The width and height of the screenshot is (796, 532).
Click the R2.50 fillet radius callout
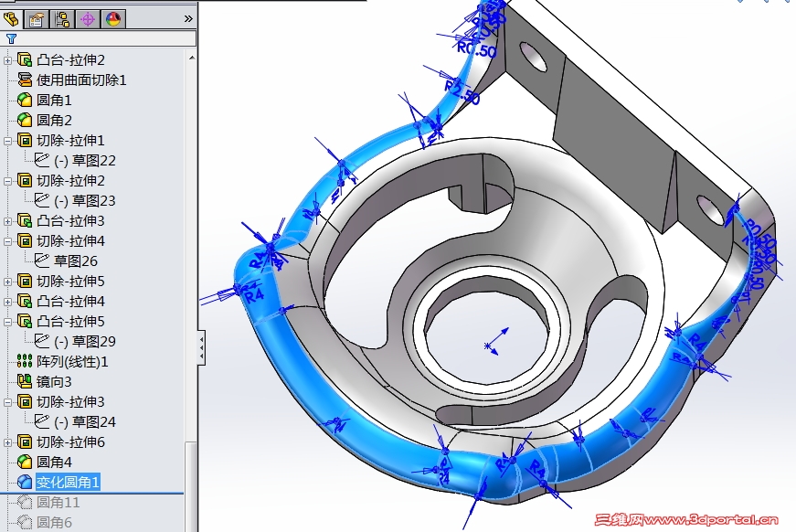[462, 92]
